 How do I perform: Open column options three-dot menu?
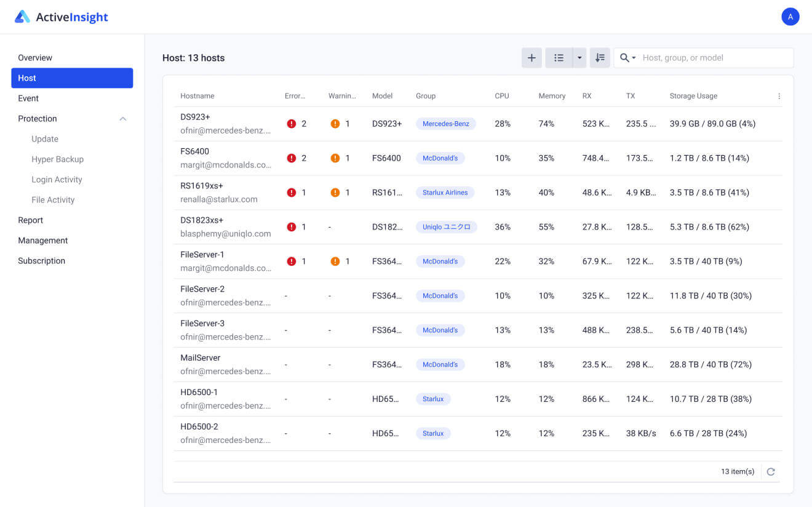[779, 96]
